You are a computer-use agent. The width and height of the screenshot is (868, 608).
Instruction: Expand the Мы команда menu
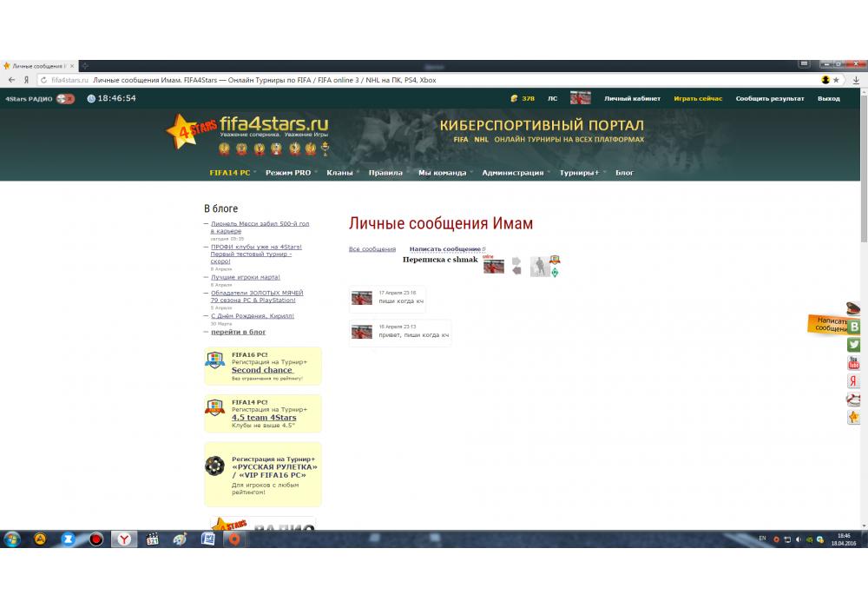pyautogui.click(x=442, y=173)
